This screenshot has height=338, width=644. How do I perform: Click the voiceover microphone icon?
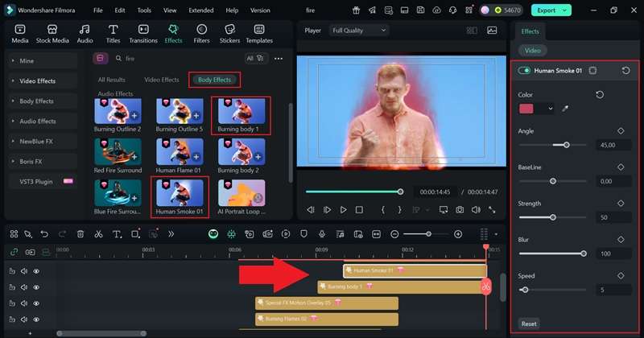click(322, 234)
